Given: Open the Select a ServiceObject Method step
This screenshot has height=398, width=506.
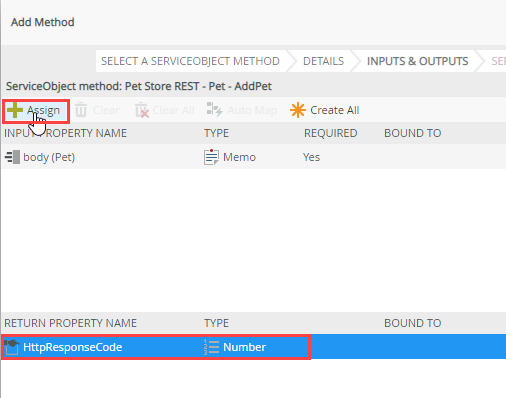Looking at the screenshot, I should tap(190, 61).
